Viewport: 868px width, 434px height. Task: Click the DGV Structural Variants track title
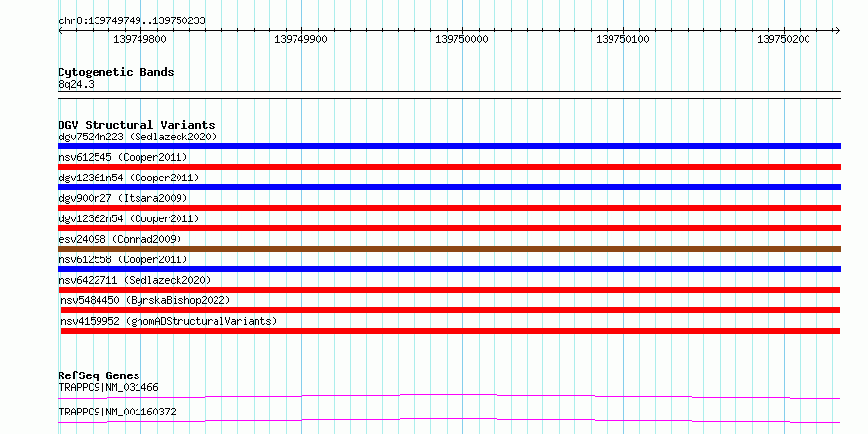pyautogui.click(x=137, y=125)
